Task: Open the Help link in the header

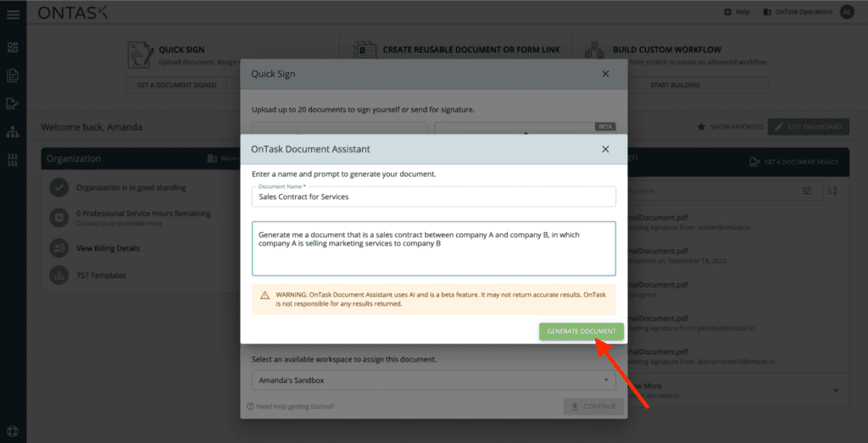Action: [x=737, y=12]
